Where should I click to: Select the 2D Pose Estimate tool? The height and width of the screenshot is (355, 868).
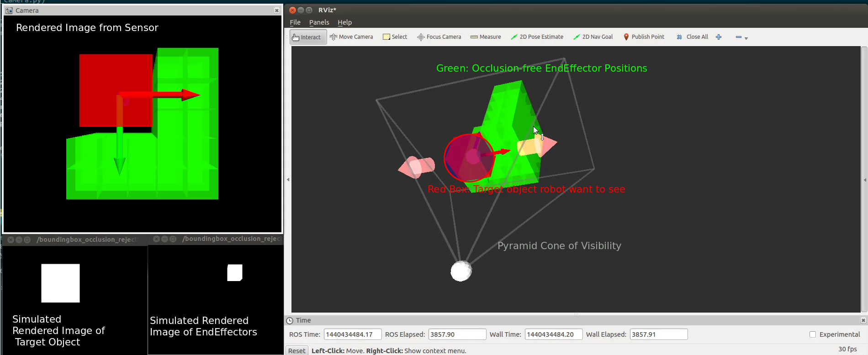[537, 37]
